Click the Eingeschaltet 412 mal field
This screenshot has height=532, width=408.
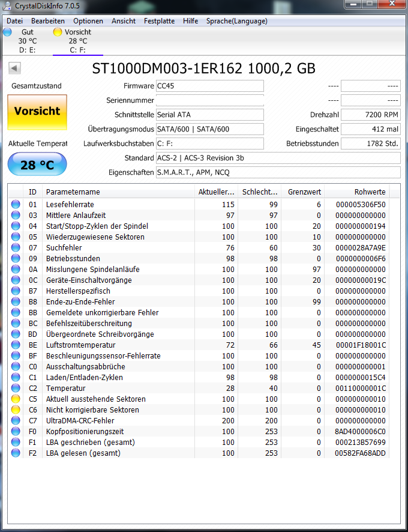[370, 129]
